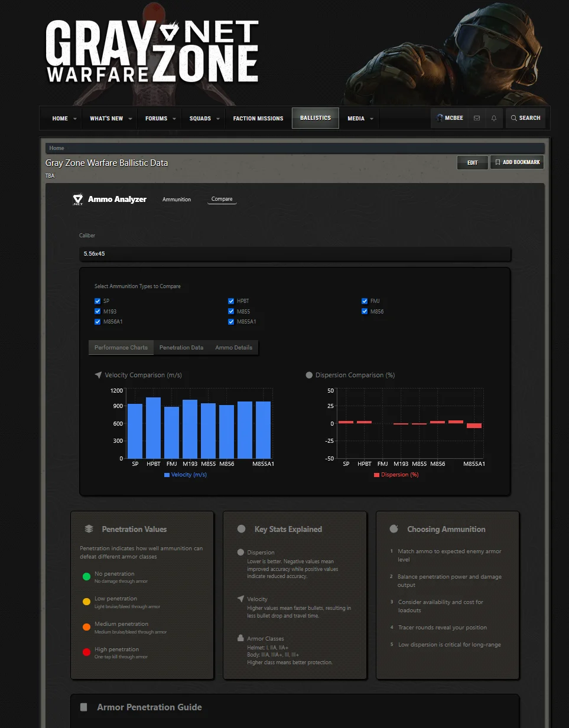Screen dimensions: 569x728
Task: Expand the What's New dropdown arrow
Action: coord(130,119)
